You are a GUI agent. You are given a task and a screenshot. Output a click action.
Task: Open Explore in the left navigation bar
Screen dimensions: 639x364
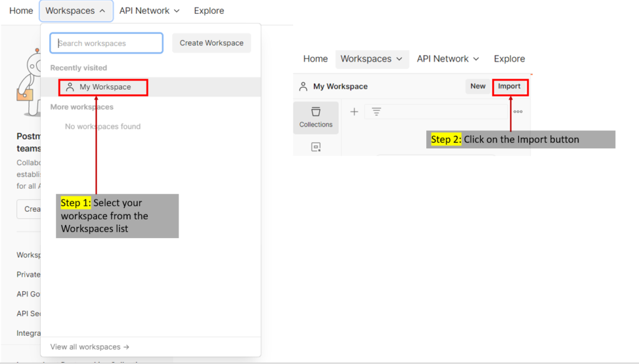[208, 11]
